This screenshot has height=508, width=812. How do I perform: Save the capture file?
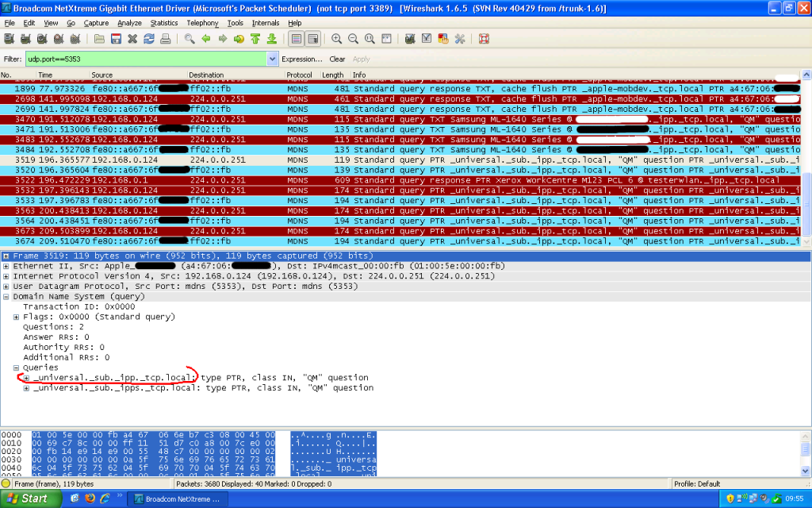pos(116,39)
